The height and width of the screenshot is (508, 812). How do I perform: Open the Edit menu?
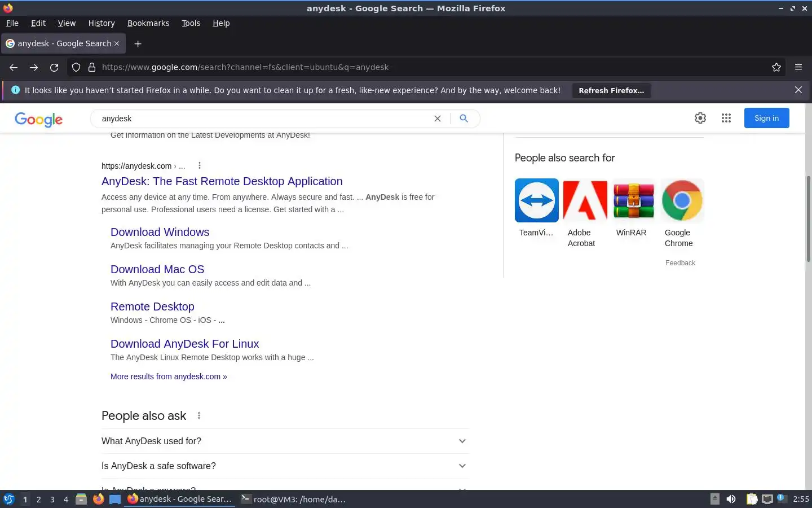(x=38, y=23)
